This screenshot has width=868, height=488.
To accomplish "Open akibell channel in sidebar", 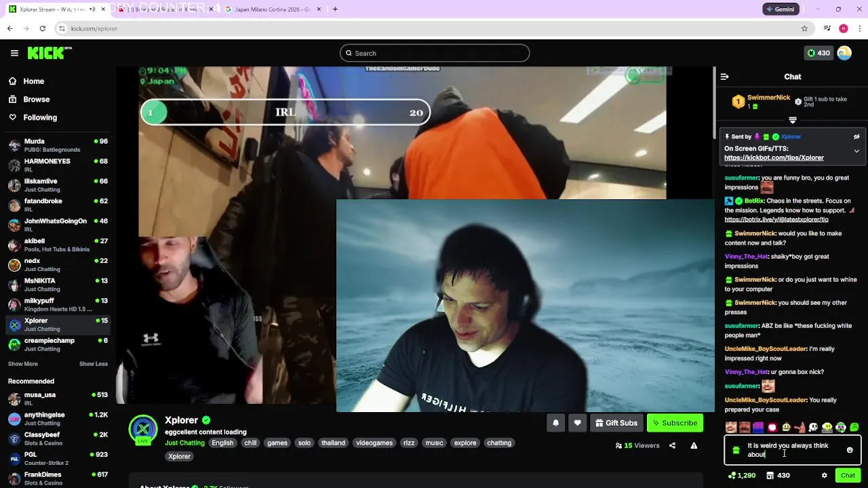I will click(58, 245).
